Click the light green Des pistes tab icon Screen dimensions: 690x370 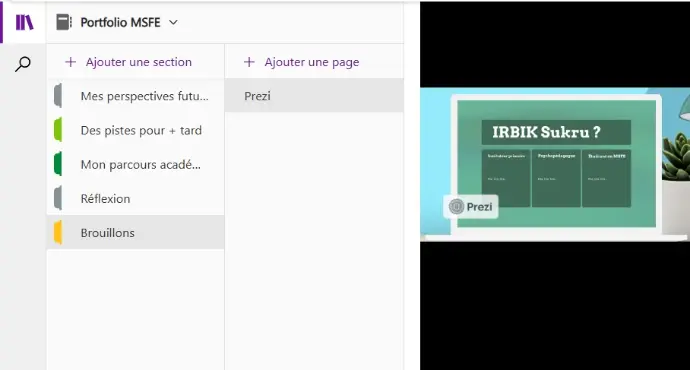58,130
